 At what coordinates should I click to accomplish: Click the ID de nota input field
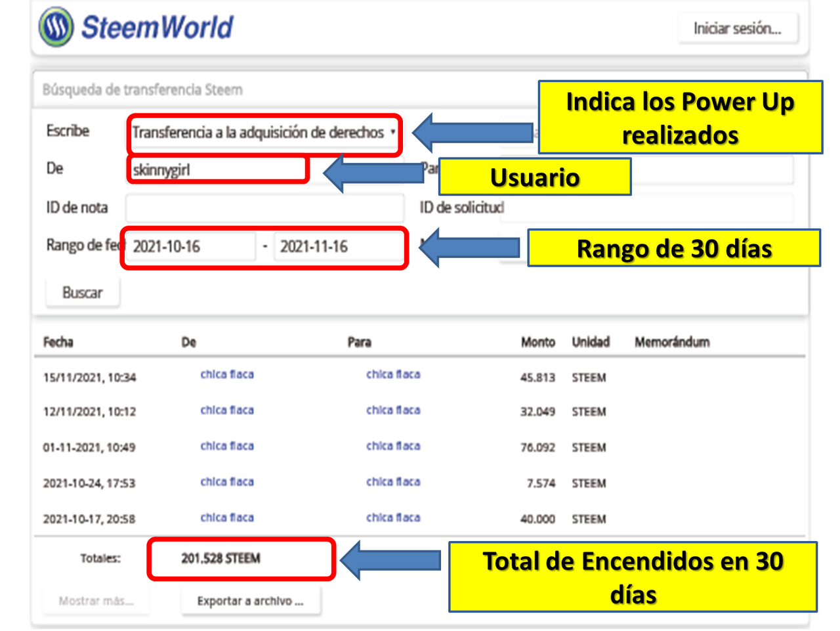264,208
